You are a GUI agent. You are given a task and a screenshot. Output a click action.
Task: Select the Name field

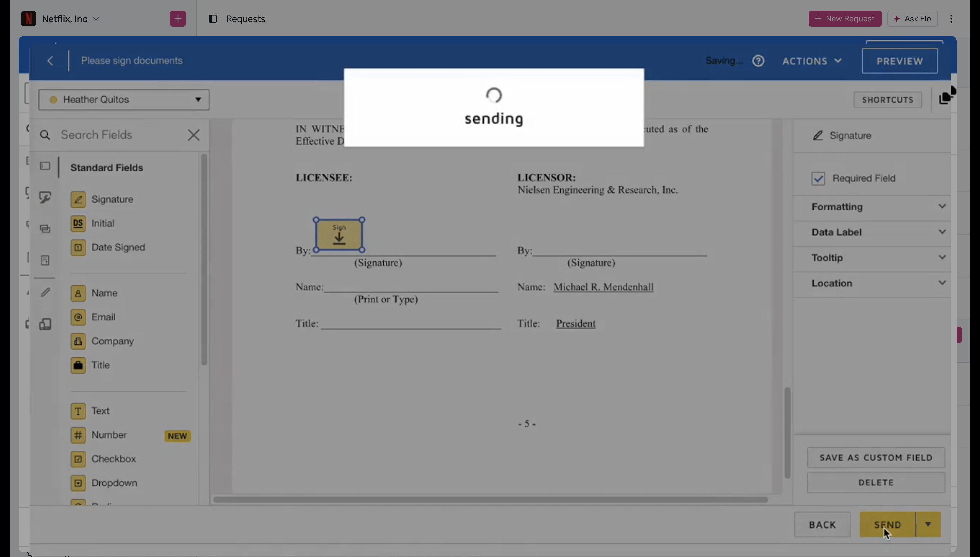pos(94,293)
